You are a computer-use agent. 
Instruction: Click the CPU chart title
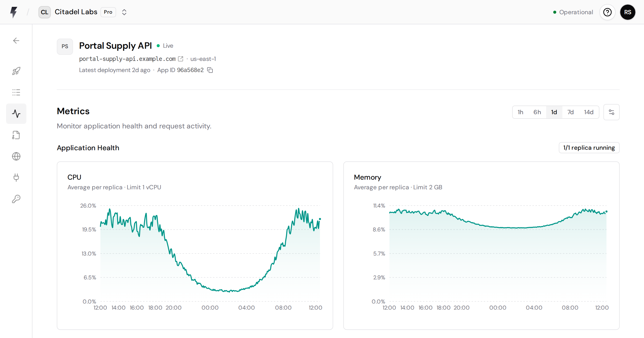click(74, 177)
